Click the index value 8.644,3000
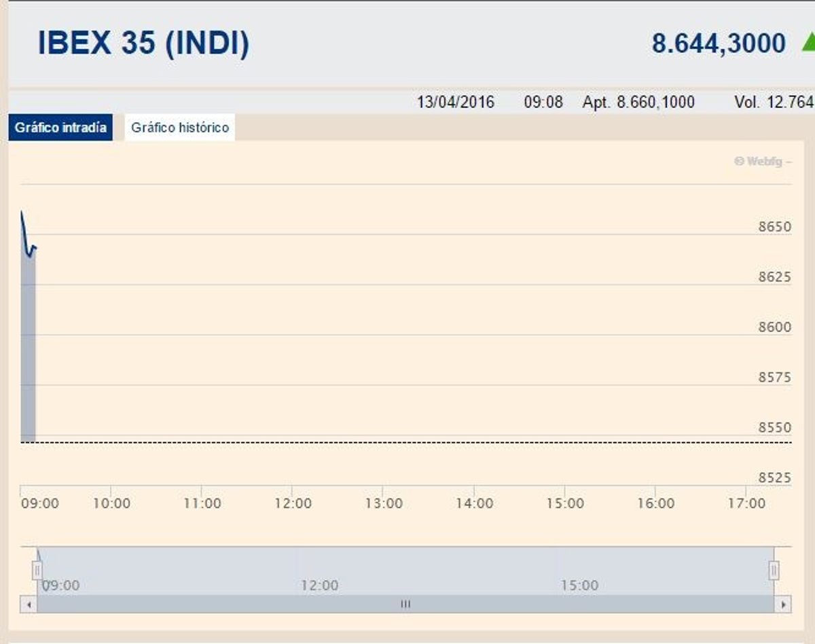The width and height of the screenshot is (815, 644). [719, 43]
